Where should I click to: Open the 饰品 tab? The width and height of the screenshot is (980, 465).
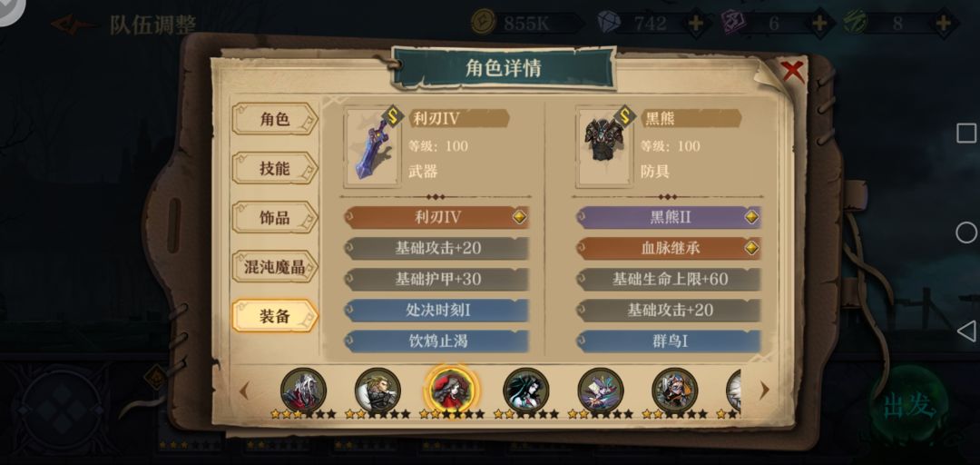[x=275, y=217]
